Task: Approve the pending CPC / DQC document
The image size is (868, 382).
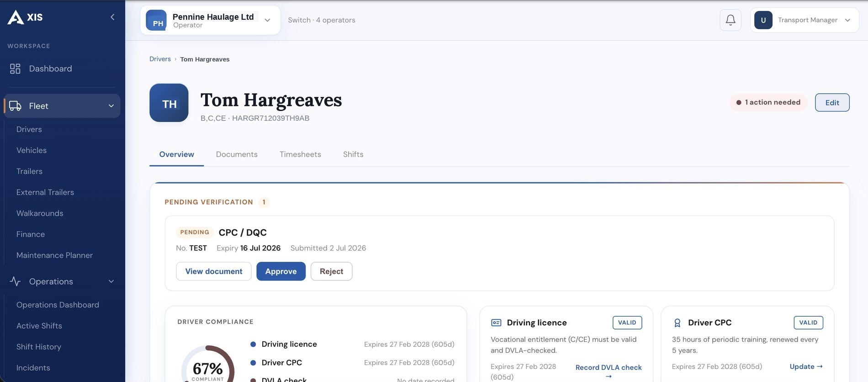Action: pyautogui.click(x=281, y=271)
